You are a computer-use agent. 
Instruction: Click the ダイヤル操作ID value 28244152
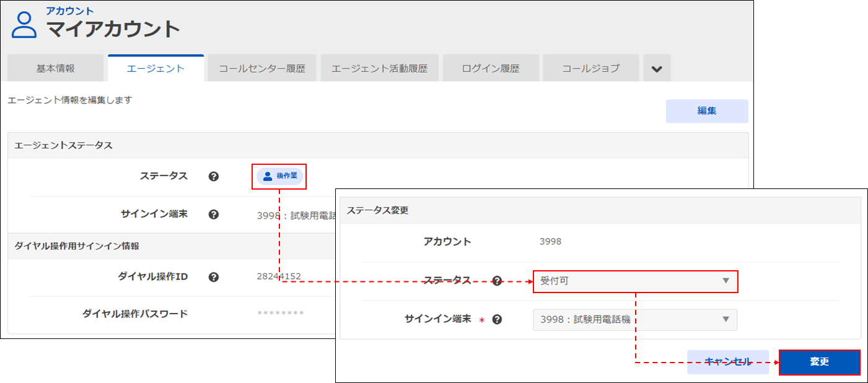click(x=279, y=276)
